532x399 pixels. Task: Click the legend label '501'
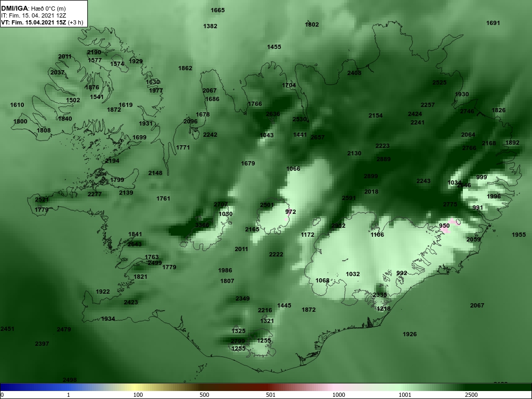click(x=271, y=395)
